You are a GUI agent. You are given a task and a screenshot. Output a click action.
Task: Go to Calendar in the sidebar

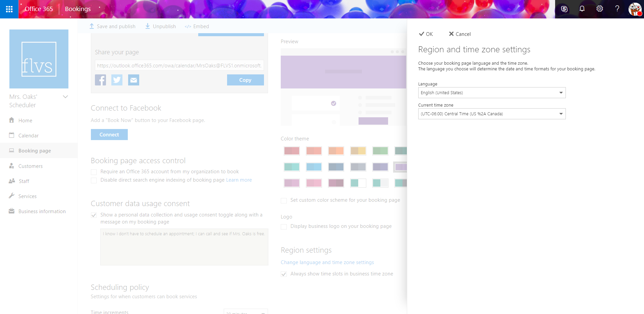pyautogui.click(x=29, y=135)
